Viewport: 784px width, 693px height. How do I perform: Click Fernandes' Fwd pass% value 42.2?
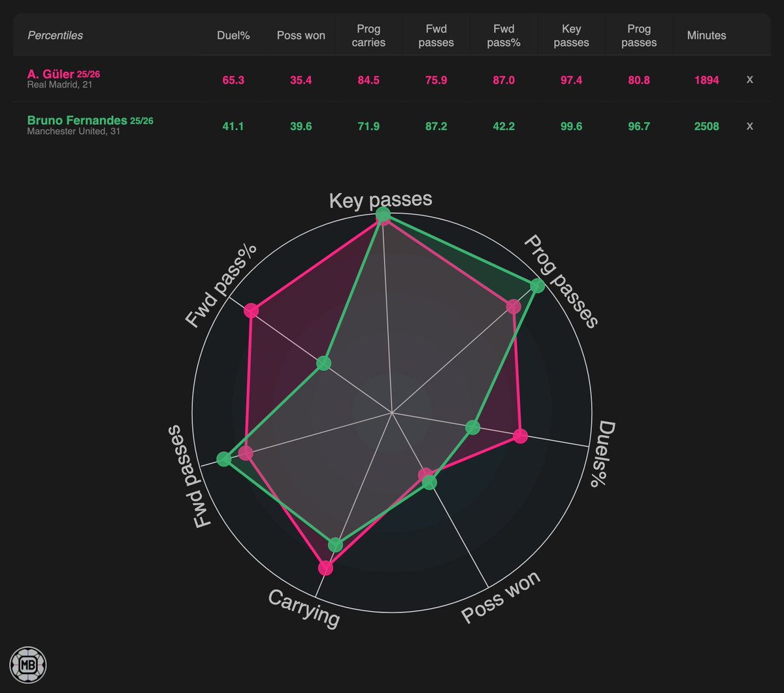[x=504, y=126]
